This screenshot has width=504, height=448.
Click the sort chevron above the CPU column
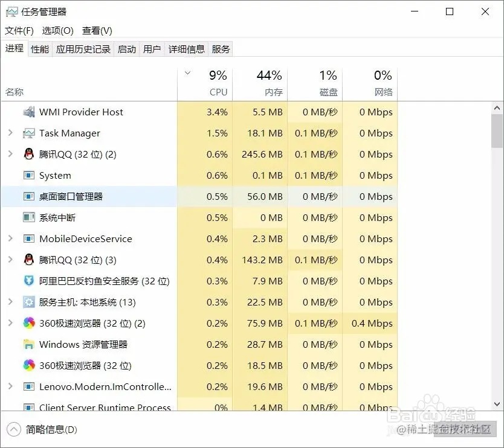[188, 73]
